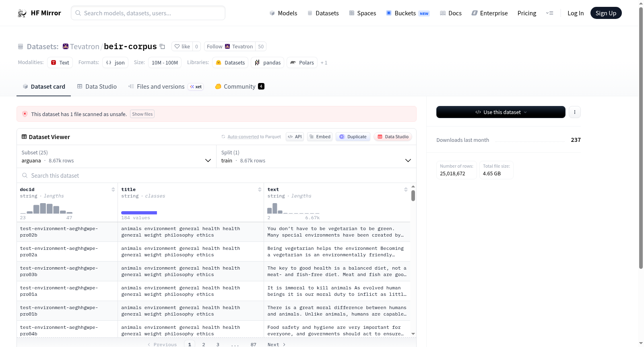Viewport: 644px width, 347px height.
Task: Expand the Split train dropdown
Action: [316, 156]
